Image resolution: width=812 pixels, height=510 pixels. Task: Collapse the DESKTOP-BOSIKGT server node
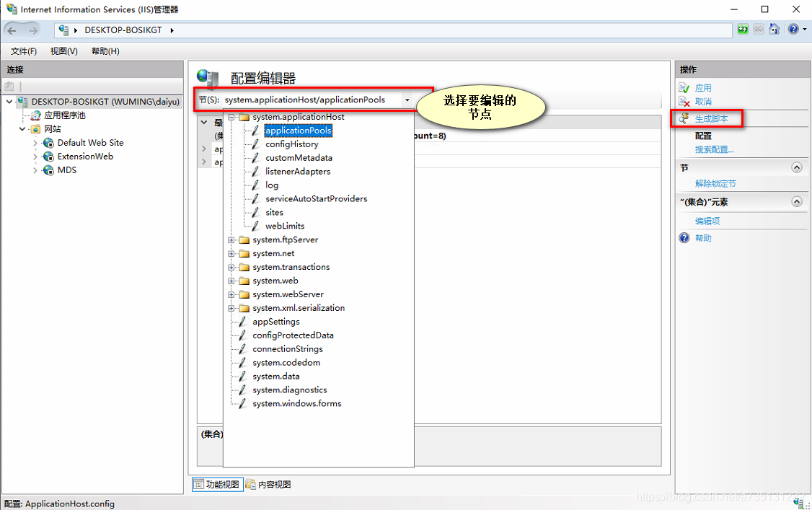pyautogui.click(x=9, y=102)
